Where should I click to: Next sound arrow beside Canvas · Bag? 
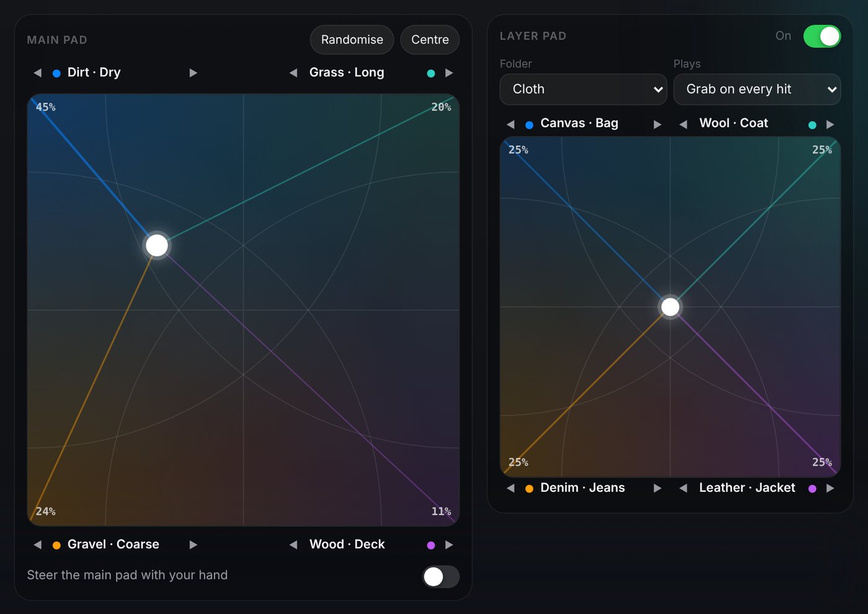658,124
